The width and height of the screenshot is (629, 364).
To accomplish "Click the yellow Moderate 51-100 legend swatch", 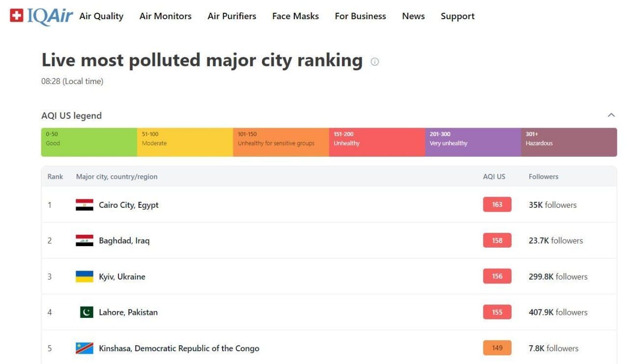I will [185, 142].
